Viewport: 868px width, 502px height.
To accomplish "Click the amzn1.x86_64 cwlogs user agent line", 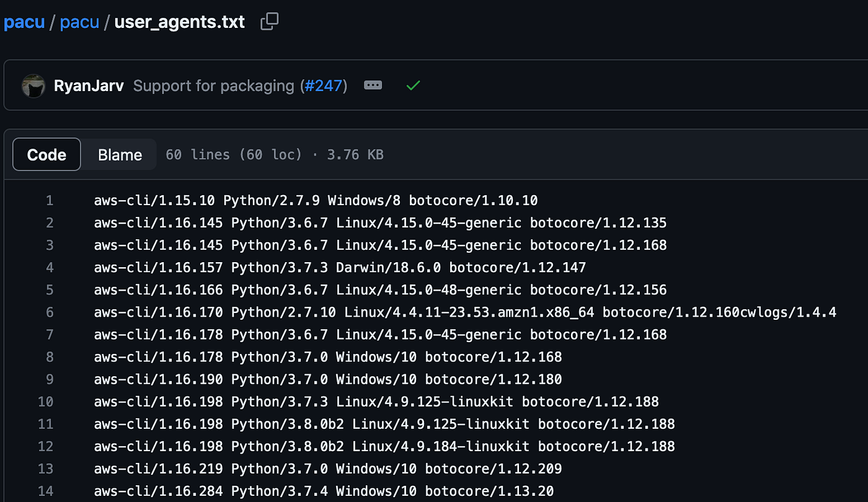I will pyautogui.click(x=465, y=312).
